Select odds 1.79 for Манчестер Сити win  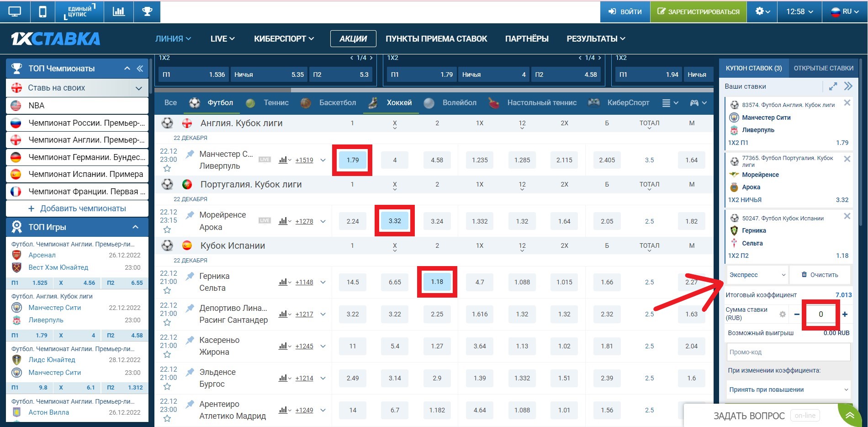click(353, 160)
